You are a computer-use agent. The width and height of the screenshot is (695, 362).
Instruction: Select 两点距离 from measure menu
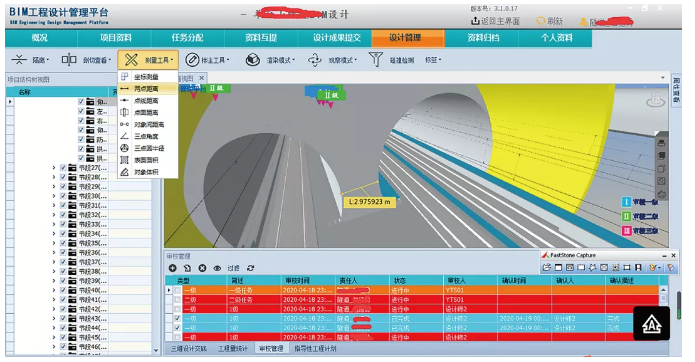[x=148, y=89]
